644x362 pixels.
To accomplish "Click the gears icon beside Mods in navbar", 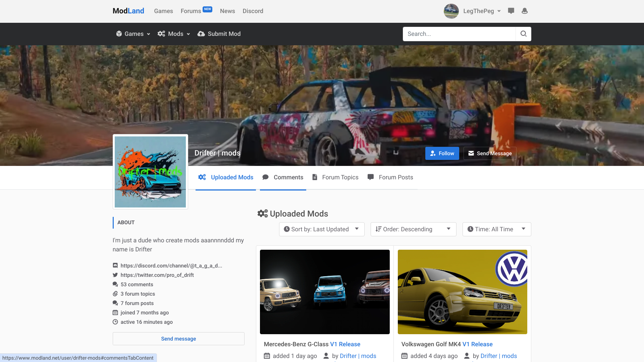I will [161, 34].
